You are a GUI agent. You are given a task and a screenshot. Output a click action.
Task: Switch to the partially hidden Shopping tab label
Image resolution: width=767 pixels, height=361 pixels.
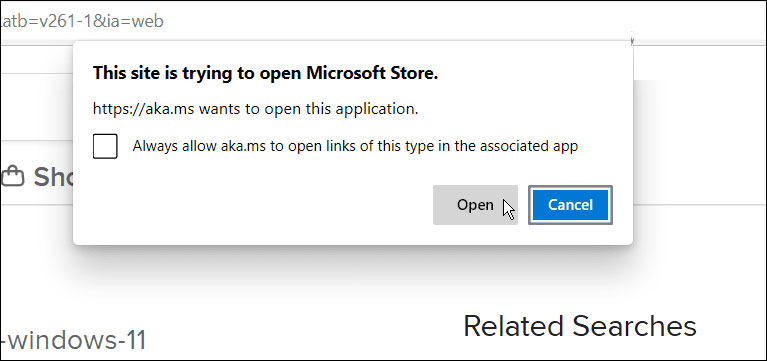pos(53,177)
